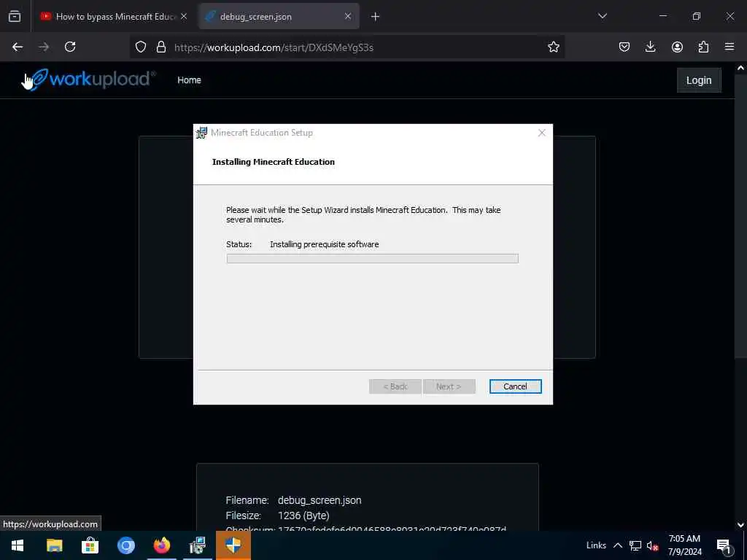Viewport: 747px width, 560px height.
Task: Open the Windows Start menu
Action: 18,545
